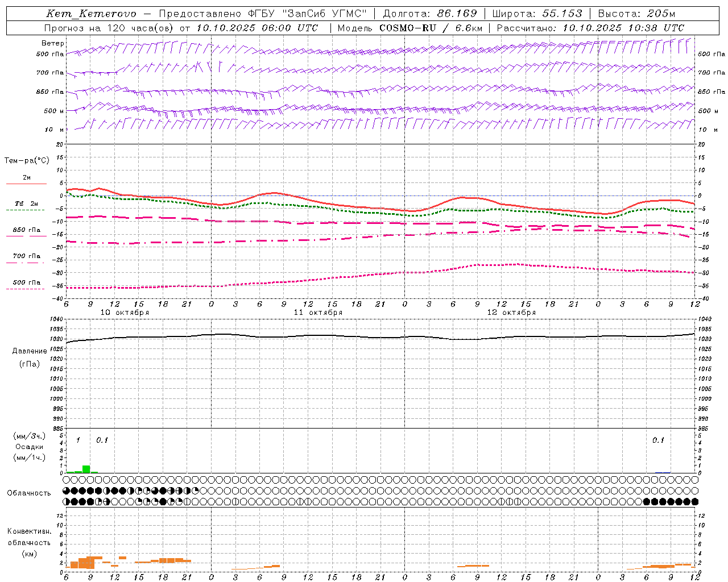
Task: Click the red solid line sample under 2м
Action: (x=26, y=184)
